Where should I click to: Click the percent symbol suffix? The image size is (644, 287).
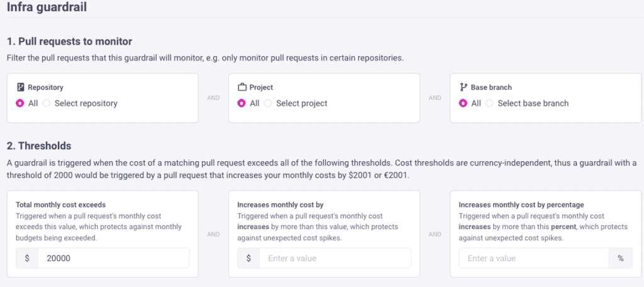(620, 258)
